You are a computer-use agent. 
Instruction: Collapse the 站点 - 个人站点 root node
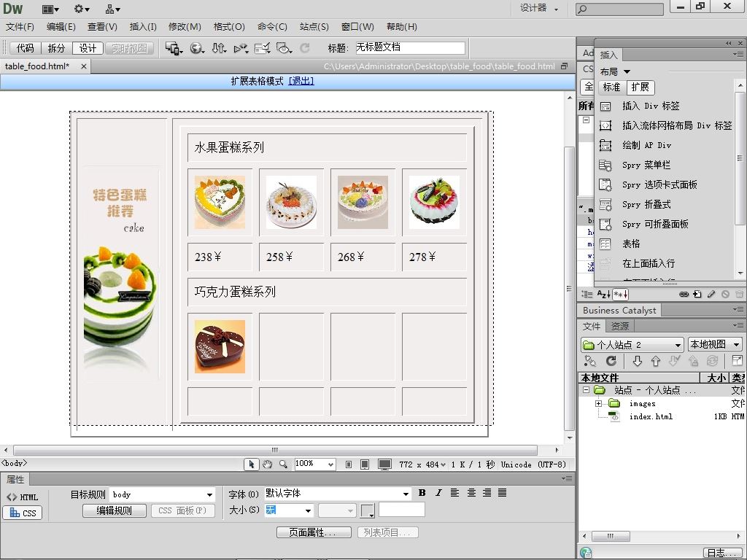pos(586,389)
